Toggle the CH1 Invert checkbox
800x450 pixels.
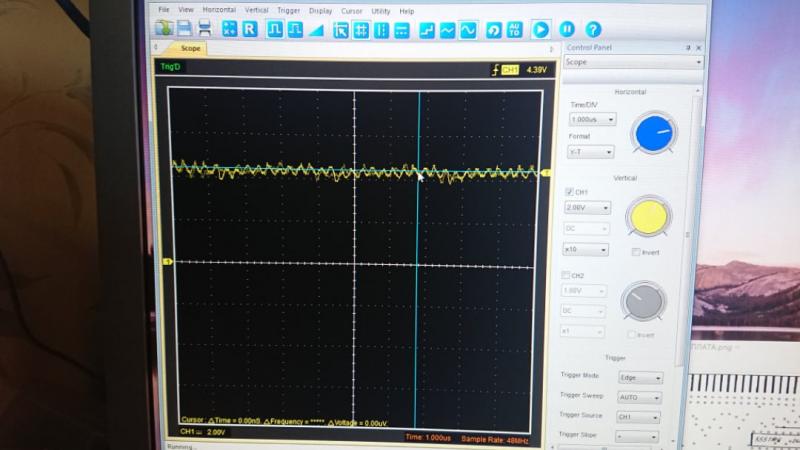636,252
